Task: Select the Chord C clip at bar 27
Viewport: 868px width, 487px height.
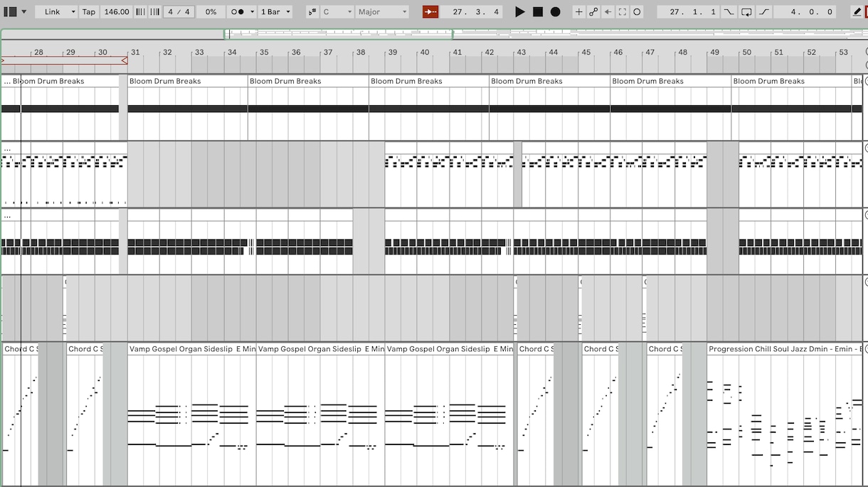Action: click(20, 349)
